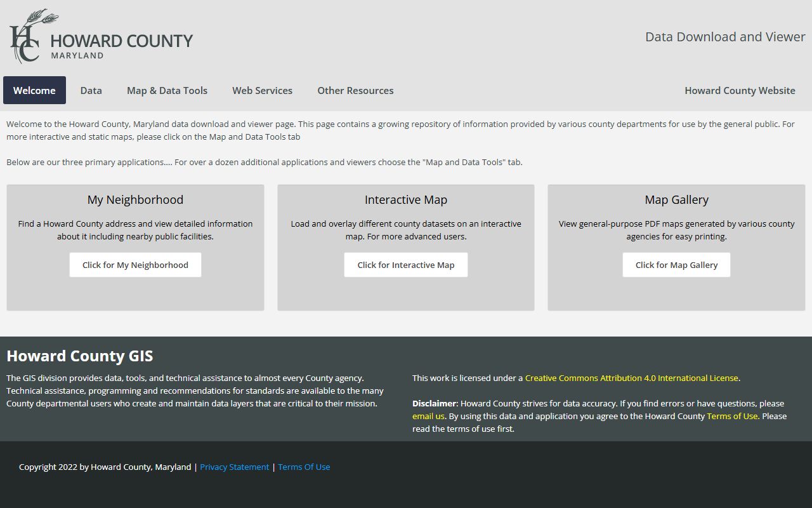The height and width of the screenshot is (508, 812).
Task: Click 'View general-purpose PDF maps' description
Action: tap(676, 230)
